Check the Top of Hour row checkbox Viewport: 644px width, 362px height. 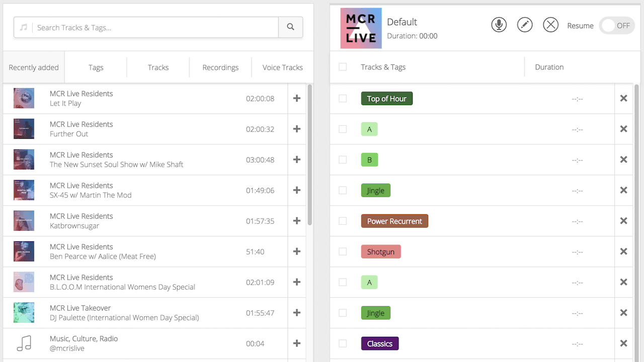343,99
